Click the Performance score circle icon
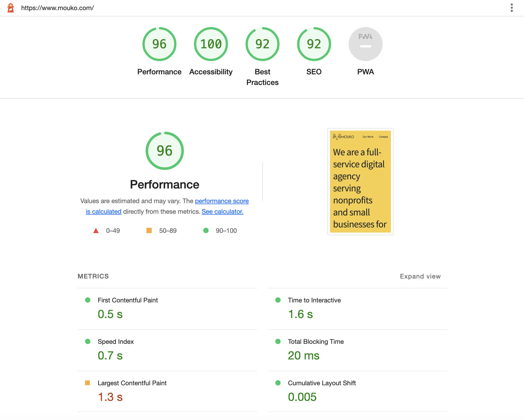 coord(159,44)
